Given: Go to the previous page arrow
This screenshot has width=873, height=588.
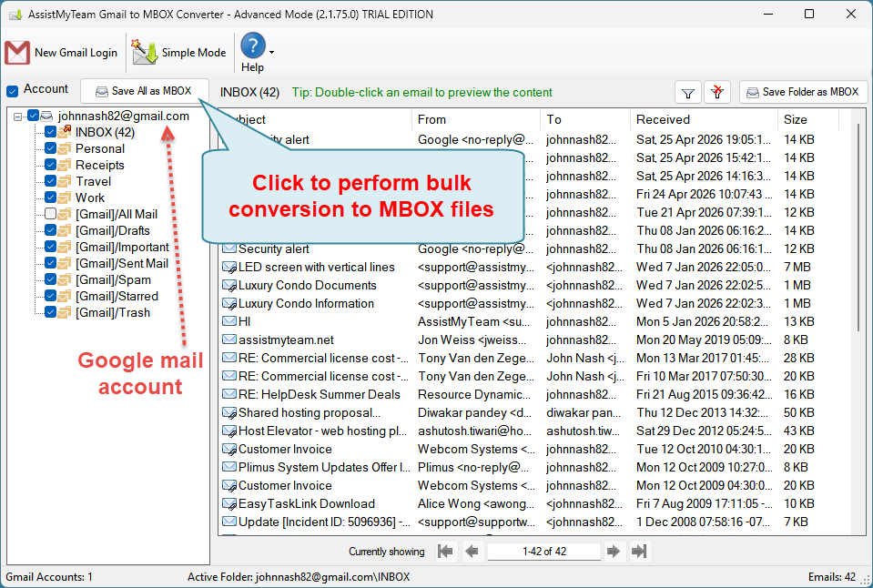Looking at the screenshot, I should point(472,551).
